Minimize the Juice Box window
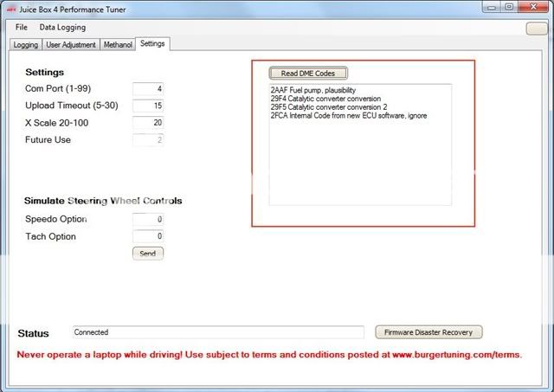The image size is (554, 392). 489,7
